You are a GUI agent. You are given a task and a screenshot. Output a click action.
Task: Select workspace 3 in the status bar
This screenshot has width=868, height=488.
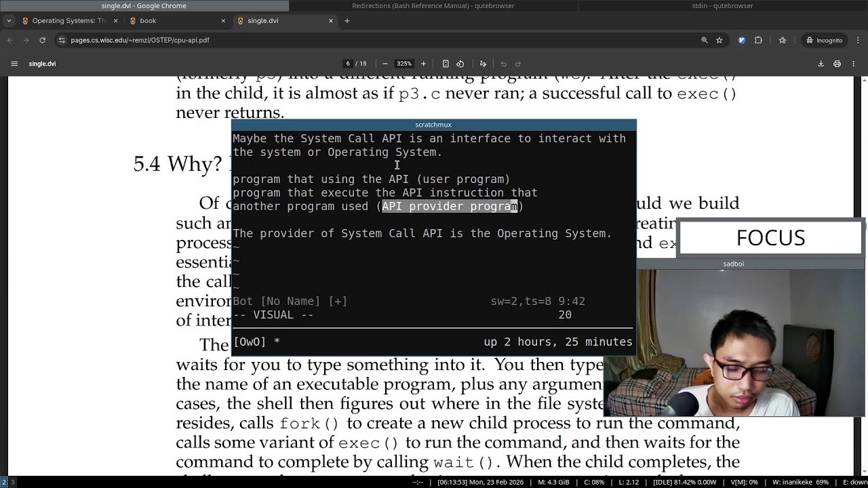click(x=12, y=482)
